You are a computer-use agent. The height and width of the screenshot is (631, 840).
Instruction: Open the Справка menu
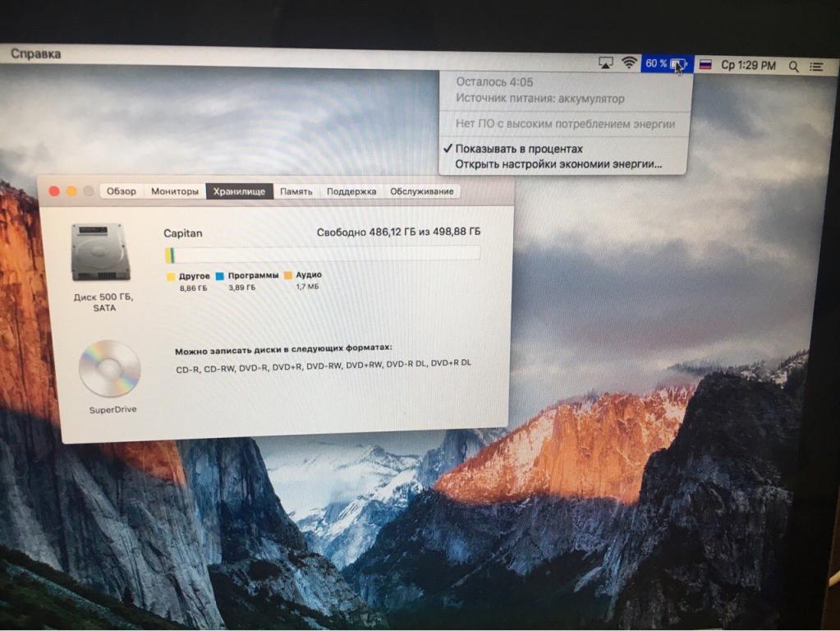(36, 53)
